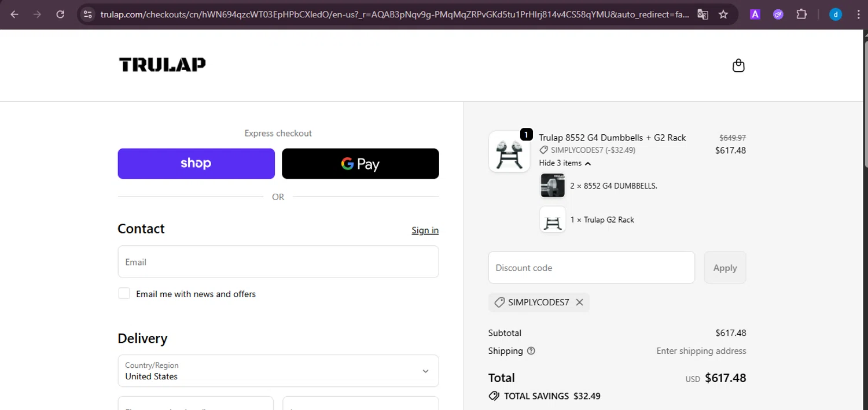The height and width of the screenshot is (410, 868).
Task: Click the 'Express checkout' label
Action: (x=278, y=133)
